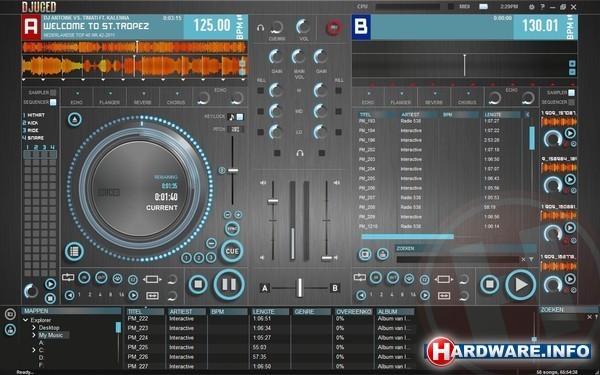Viewport: 600px width, 375px height.
Task: Click deck A GAIN knob
Action: [x=276, y=57]
